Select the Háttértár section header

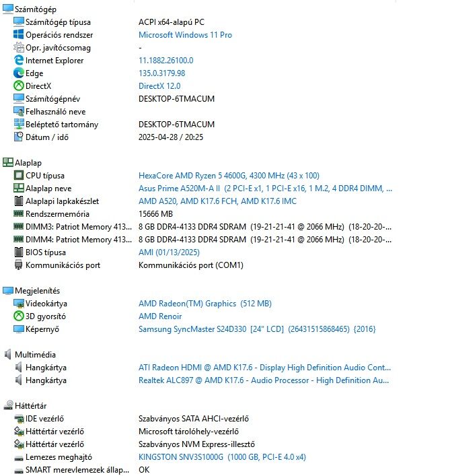click(31, 405)
